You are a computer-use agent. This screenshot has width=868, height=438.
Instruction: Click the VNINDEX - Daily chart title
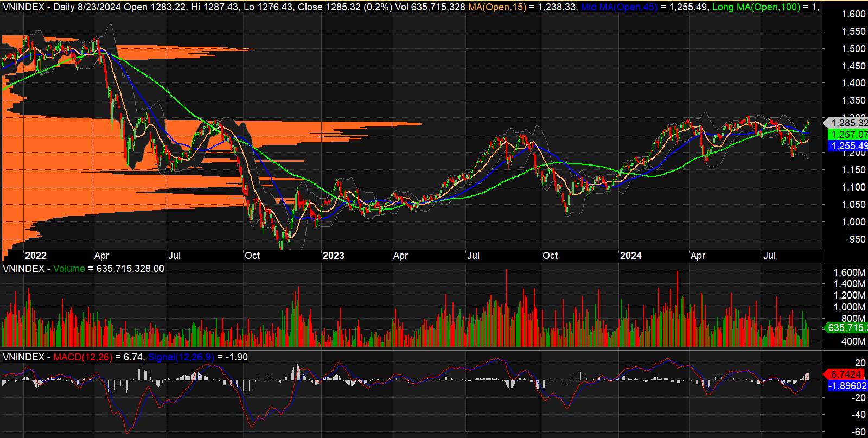tap(39, 7)
